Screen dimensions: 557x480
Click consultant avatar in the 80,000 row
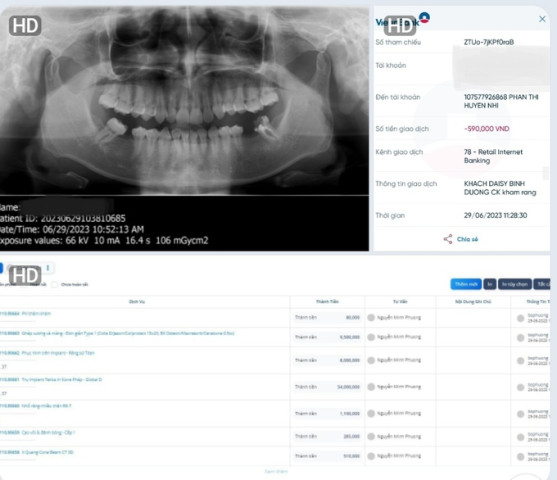(x=371, y=317)
